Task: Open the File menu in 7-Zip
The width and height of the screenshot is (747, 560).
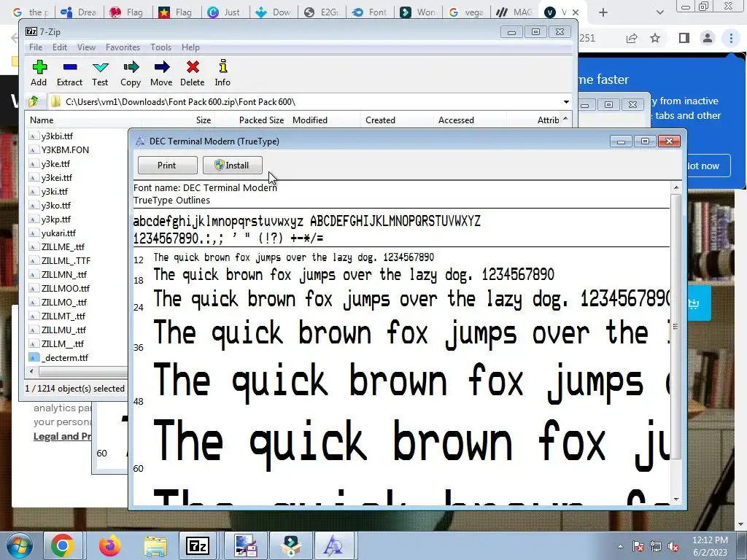Action: [35, 47]
